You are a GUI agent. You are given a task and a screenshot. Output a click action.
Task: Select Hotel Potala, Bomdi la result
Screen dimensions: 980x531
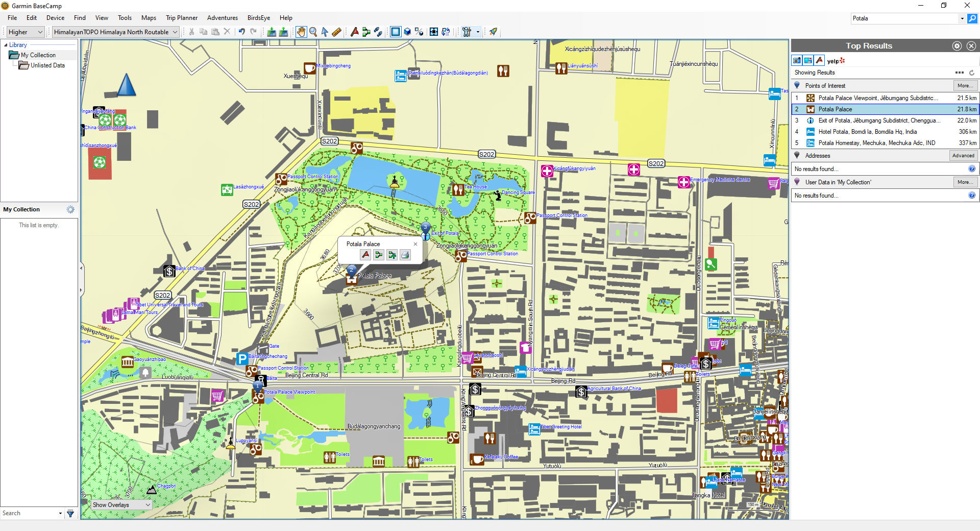tap(885, 132)
